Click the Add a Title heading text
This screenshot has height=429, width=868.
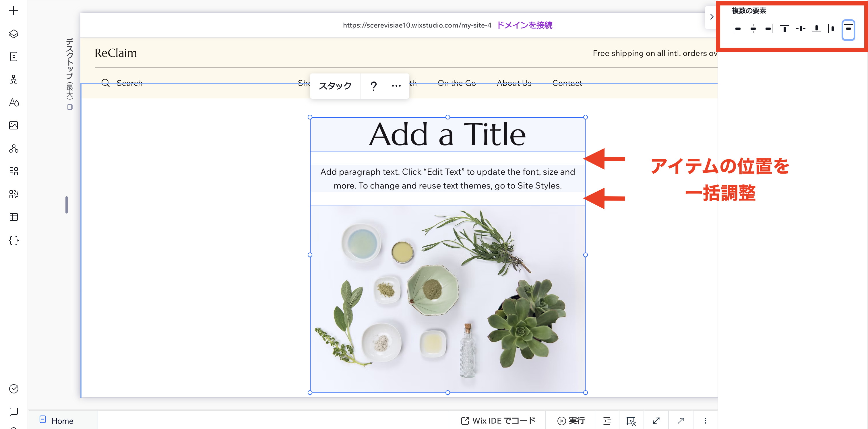tap(447, 134)
